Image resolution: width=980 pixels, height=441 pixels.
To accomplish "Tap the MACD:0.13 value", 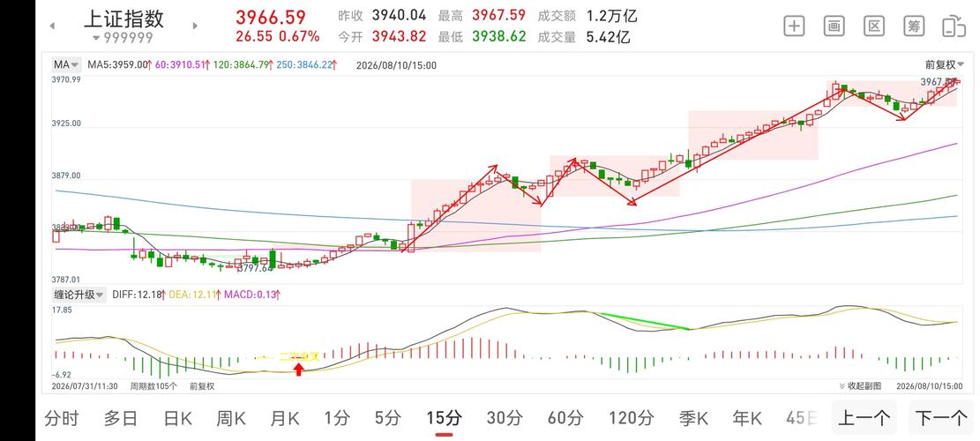I will pyautogui.click(x=251, y=295).
